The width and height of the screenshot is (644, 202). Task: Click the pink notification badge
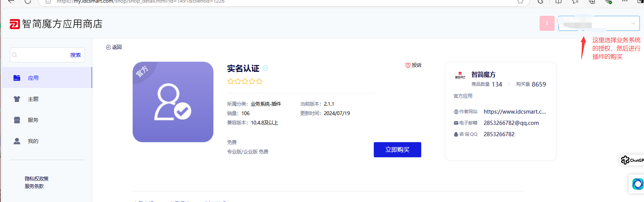pos(547,23)
